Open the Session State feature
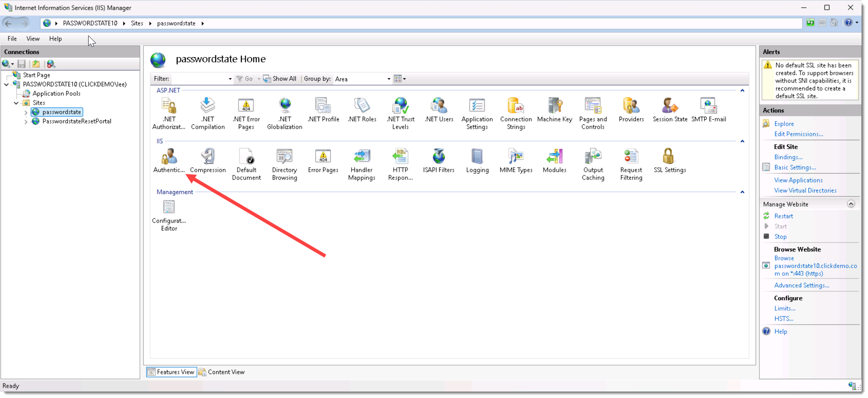 pos(670,110)
